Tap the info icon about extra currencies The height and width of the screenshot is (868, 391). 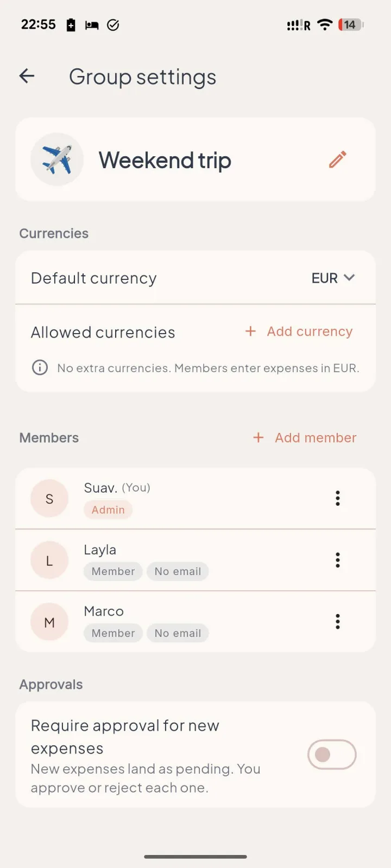click(x=40, y=367)
